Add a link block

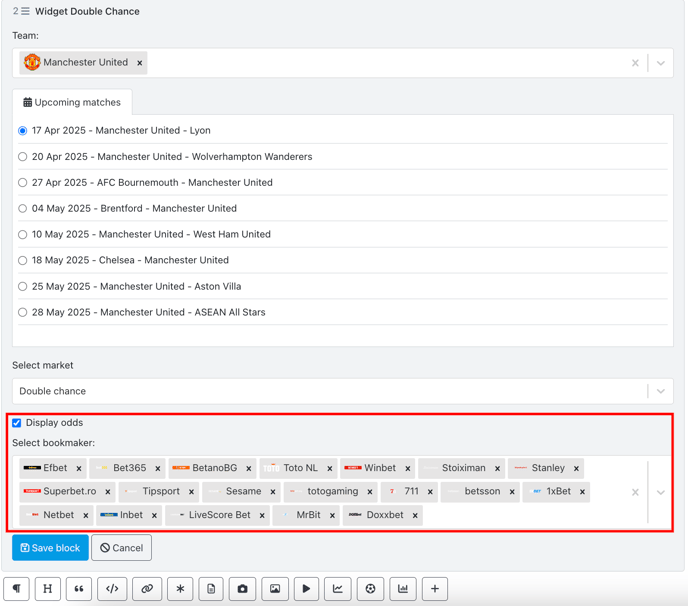coord(147,588)
